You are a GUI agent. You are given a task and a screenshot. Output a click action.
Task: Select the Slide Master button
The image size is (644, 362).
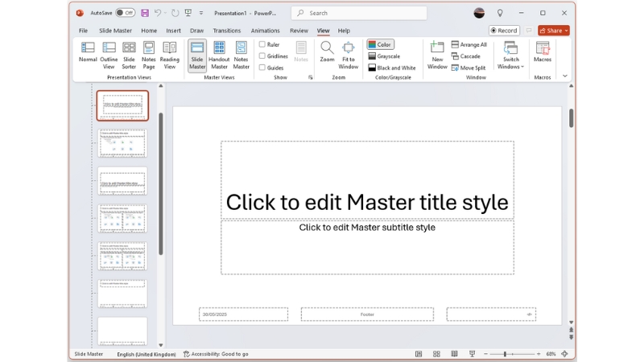[197, 56]
